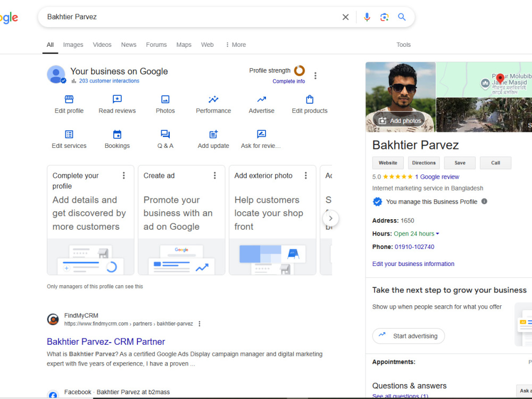The width and height of the screenshot is (532, 399).
Task: Click inside the search input field
Action: (x=190, y=17)
